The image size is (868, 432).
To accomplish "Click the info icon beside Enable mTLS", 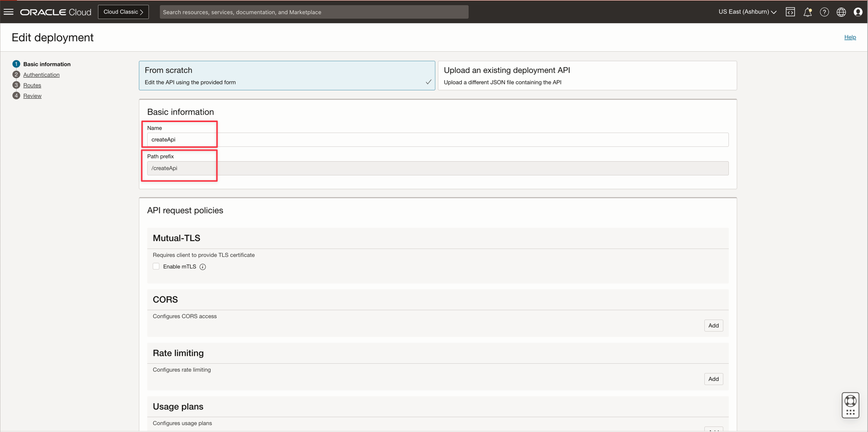I will (203, 267).
